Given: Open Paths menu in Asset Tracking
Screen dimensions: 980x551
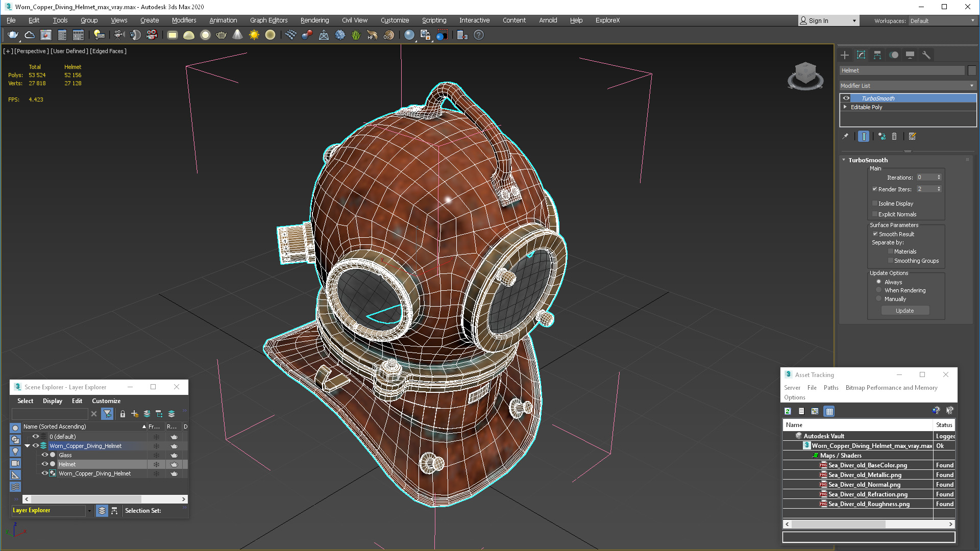Looking at the screenshot, I should [831, 388].
